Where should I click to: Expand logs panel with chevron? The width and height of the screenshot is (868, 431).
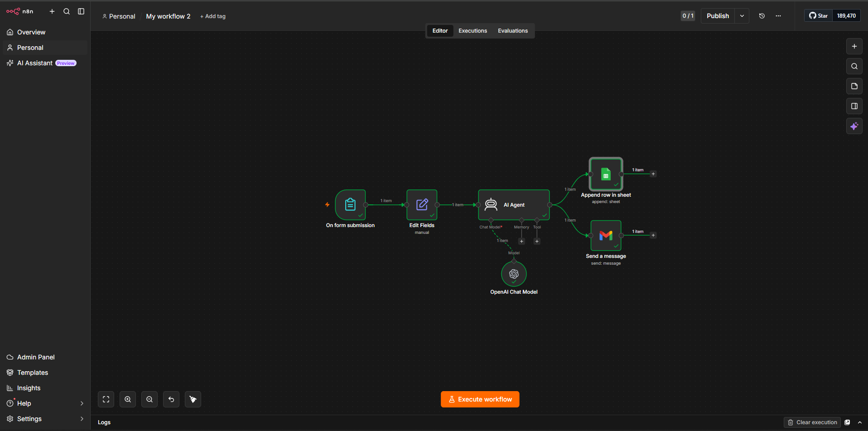[x=860, y=422]
